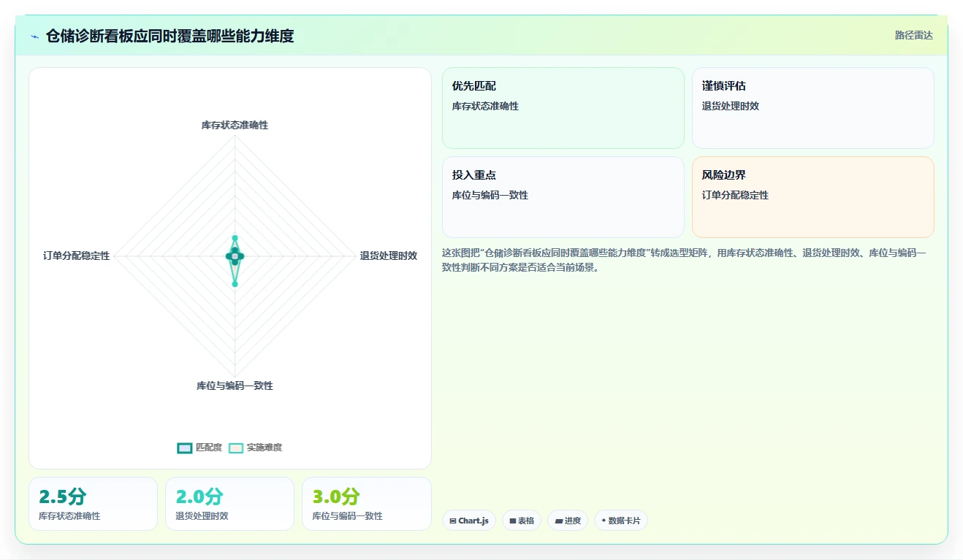This screenshot has height=560, width=963.
Task: Click the 路径雷达 label in header
Action: click(x=913, y=35)
